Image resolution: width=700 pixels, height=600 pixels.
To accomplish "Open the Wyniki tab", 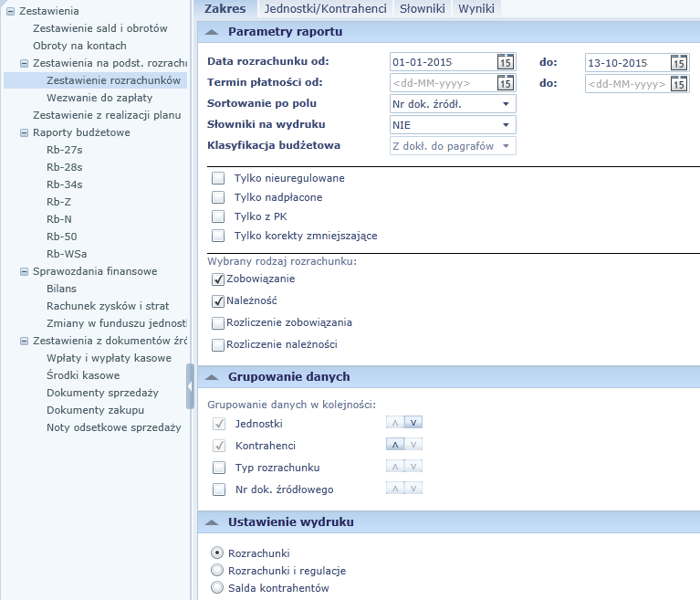I will click(x=476, y=8).
